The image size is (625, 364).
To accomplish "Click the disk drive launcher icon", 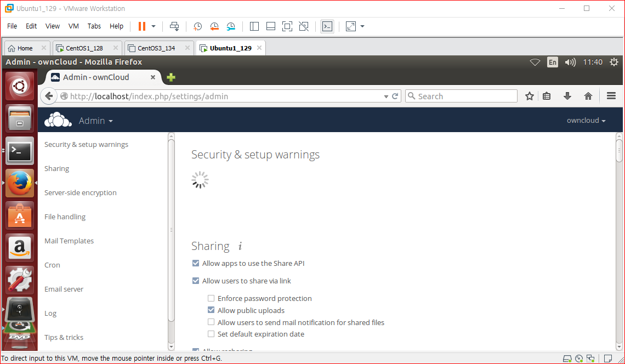I will [x=20, y=310].
